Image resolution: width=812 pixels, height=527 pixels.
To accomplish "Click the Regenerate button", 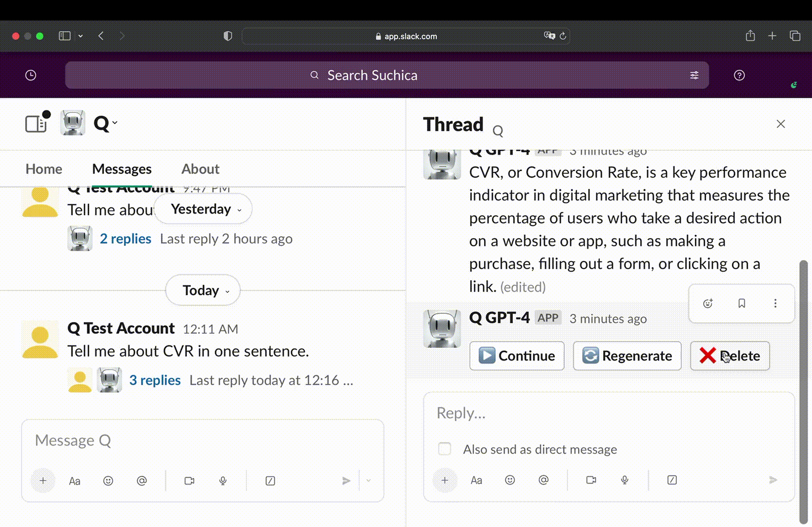I will (x=627, y=356).
